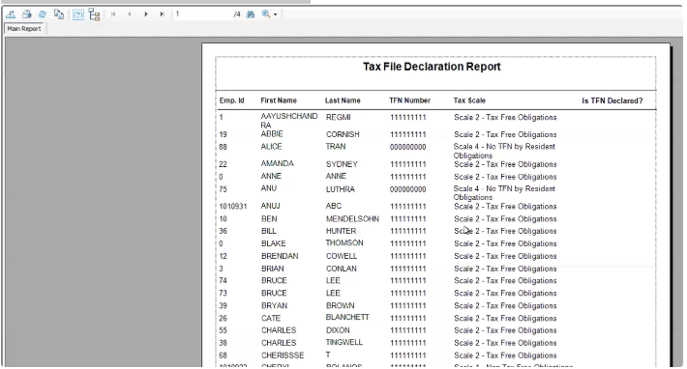Select last name SYDNEY
This screenshot has width=687, height=369.
[342, 164]
